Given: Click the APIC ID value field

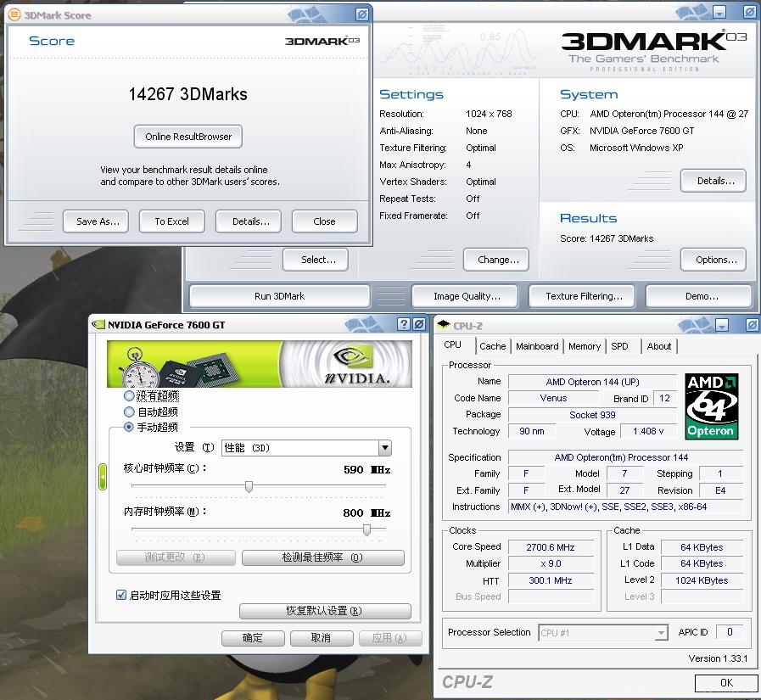Looking at the screenshot, I should 730,632.
